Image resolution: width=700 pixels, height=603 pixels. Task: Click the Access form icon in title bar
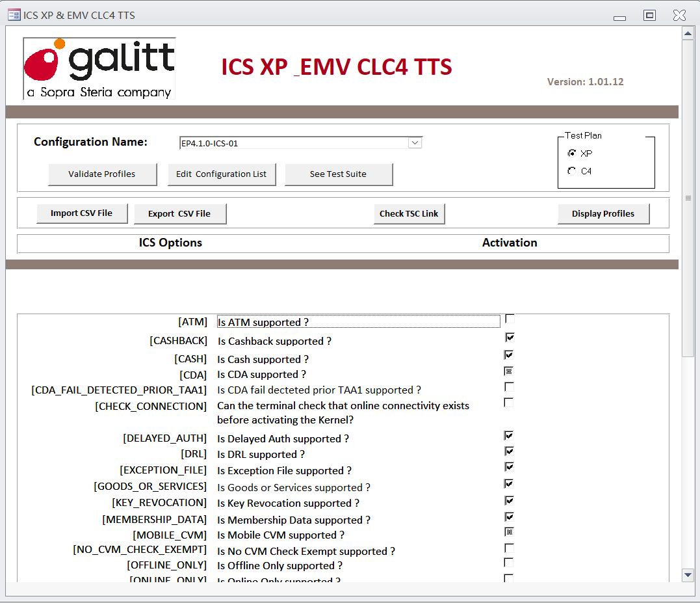tap(14, 15)
